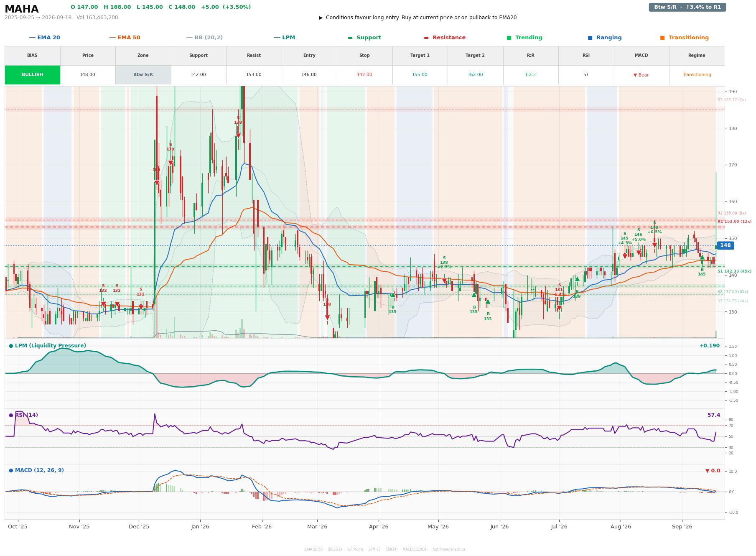Click the R:R column header
The width and height of the screenshot is (756, 556).
(x=531, y=56)
